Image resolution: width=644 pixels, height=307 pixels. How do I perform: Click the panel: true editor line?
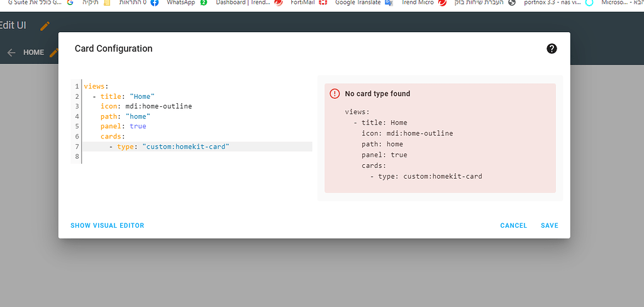(x=197, y=126)
